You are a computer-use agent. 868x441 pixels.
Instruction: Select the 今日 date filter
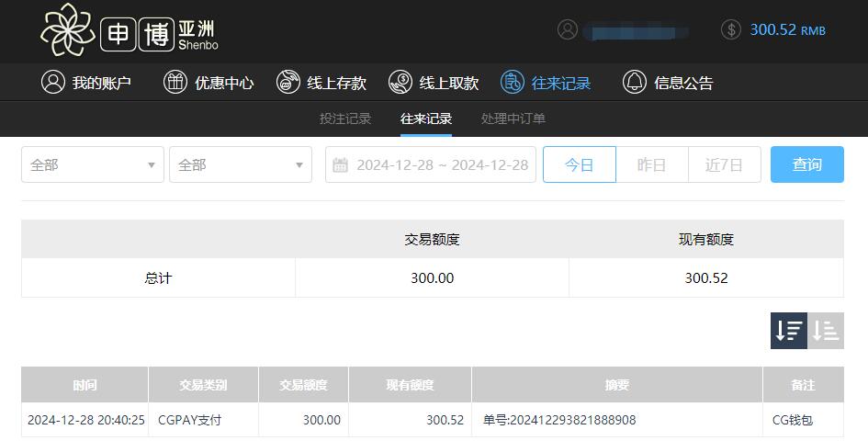point(579,164)
